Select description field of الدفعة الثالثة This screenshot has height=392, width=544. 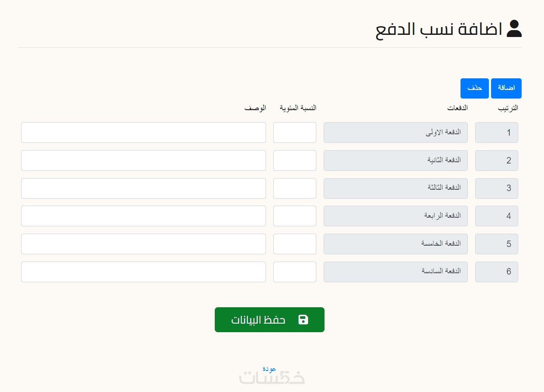point(143,188)
